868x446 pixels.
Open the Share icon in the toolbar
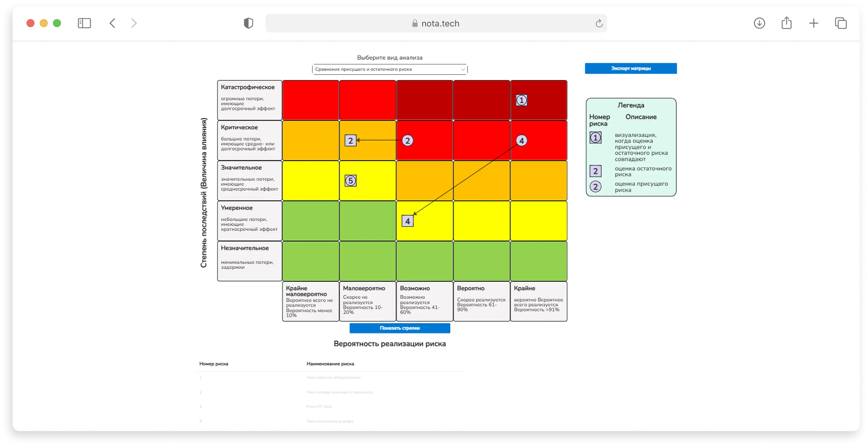pos(787,23)
